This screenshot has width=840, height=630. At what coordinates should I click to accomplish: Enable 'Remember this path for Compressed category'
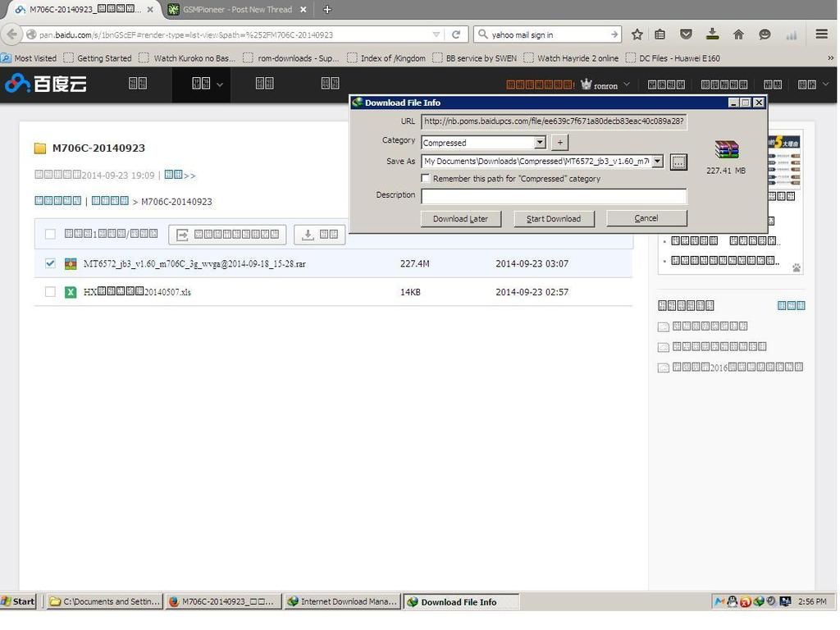426,178
